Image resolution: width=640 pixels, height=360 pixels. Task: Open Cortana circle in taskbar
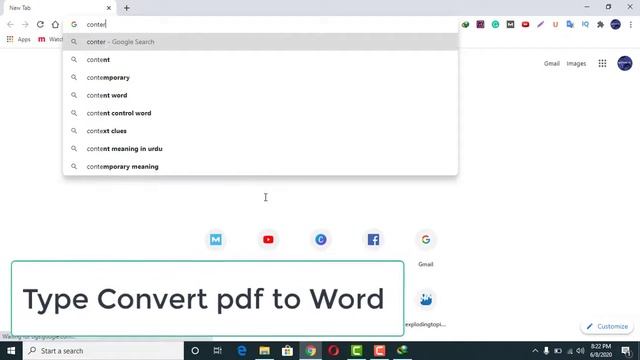[195, 351]
